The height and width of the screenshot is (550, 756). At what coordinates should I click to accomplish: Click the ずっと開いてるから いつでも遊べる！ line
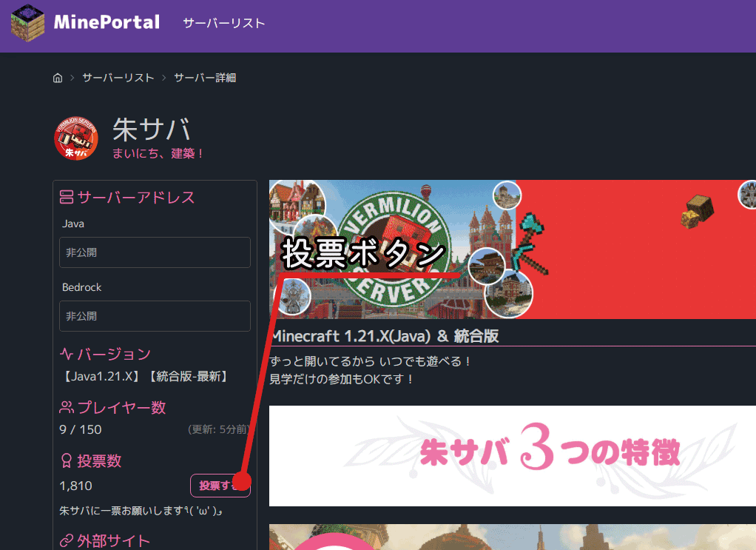pyautogui.click(x=371, y=361)
